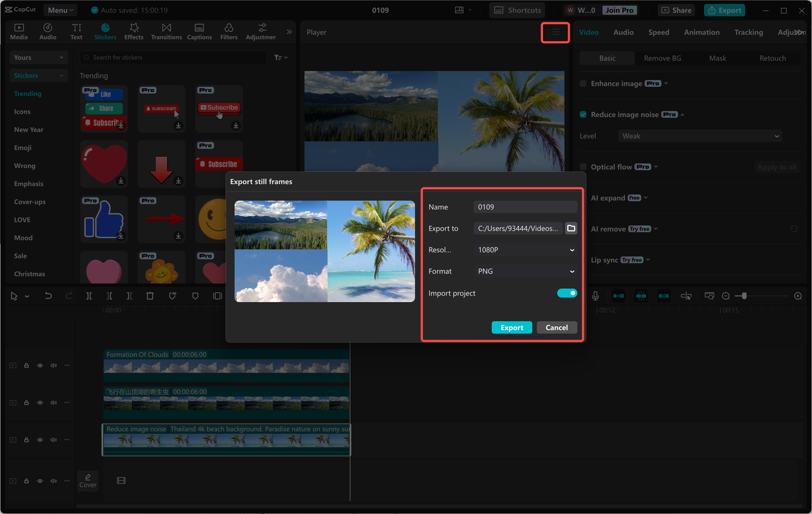The width and height of the screenshot is (812, 514).
Task: Open the Player panel hamburger menu
Action: pos(556,32)
